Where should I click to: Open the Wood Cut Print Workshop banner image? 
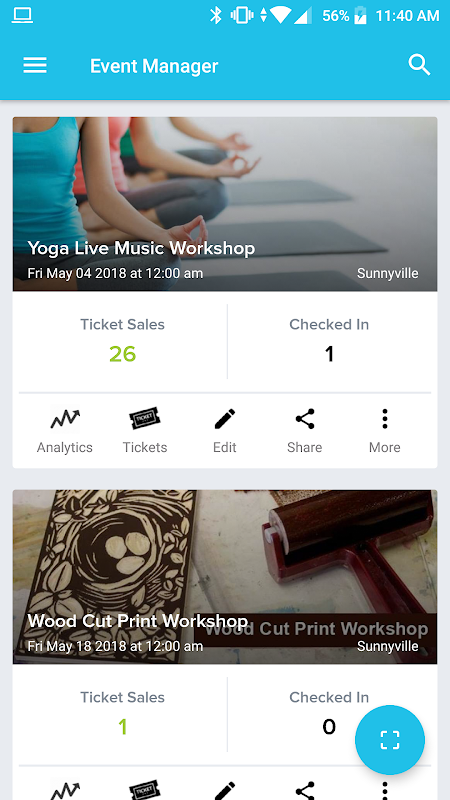point(225,577)
